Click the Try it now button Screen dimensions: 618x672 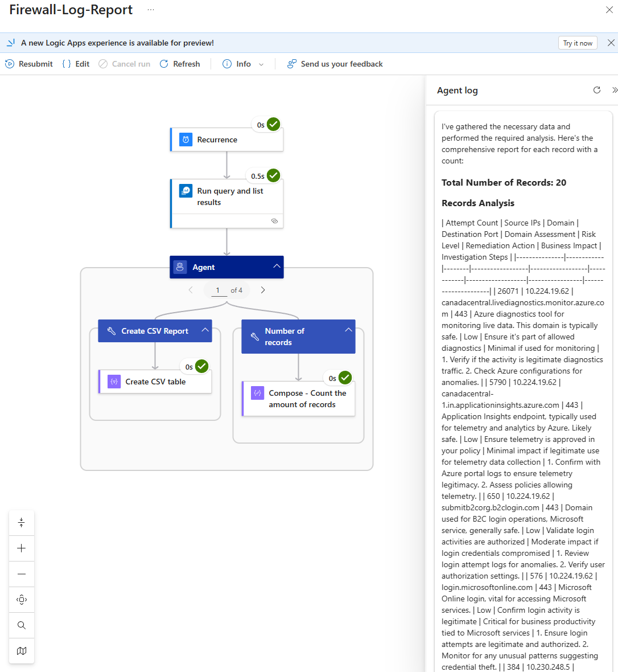click(x=578, y=43)
